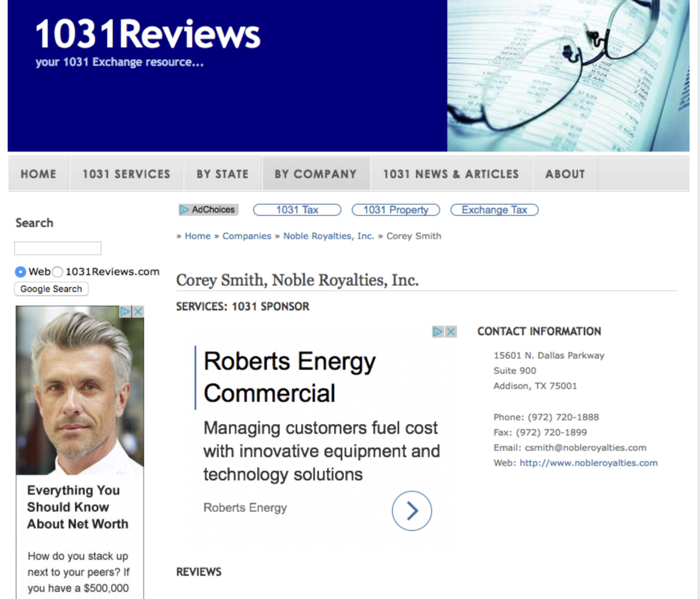The image size is (700, 599).
Task: Follow the Noble Royalties, Inc. breadcrumb link
Action: 328,236
